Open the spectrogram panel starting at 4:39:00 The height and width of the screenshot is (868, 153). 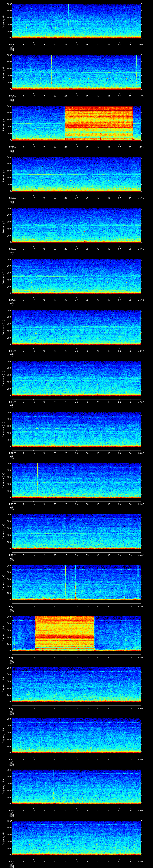[x=76, y=531]
